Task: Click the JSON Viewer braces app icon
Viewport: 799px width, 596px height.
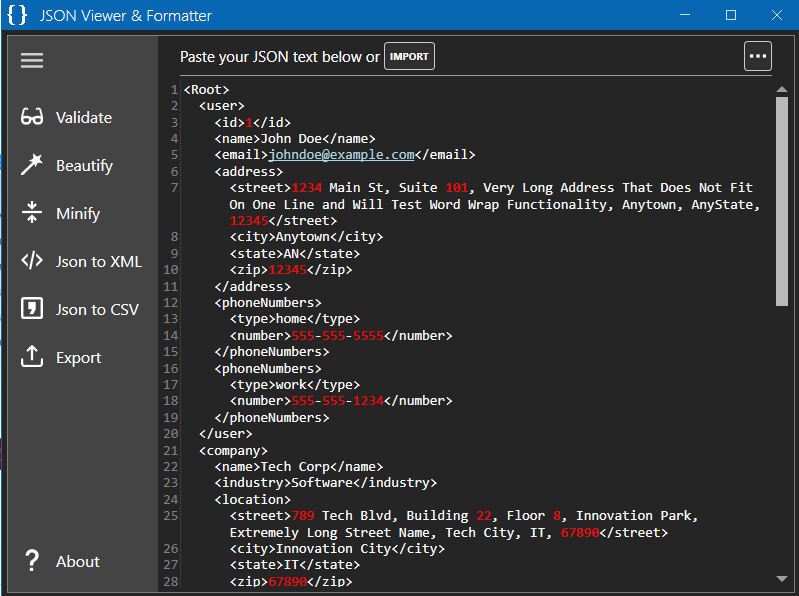Action: [x=16, y=16]
